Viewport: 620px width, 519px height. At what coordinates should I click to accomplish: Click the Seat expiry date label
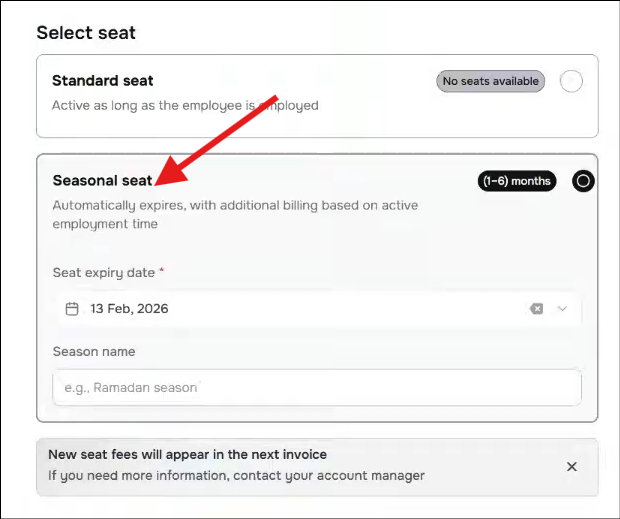pyautogui.click(x=105, y=272)
